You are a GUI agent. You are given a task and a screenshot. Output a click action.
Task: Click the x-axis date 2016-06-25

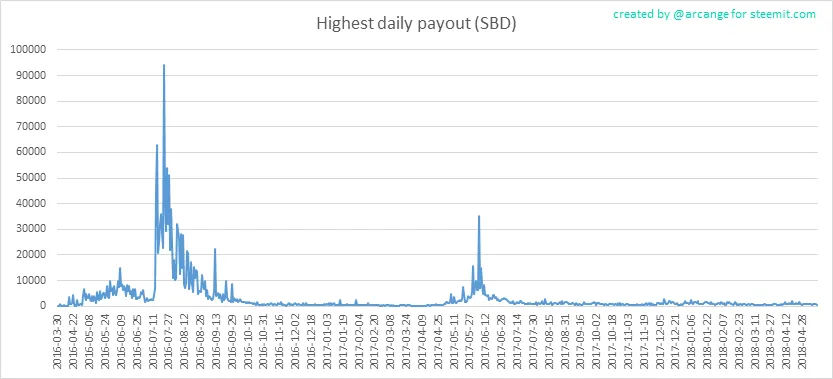coord(137,341)
